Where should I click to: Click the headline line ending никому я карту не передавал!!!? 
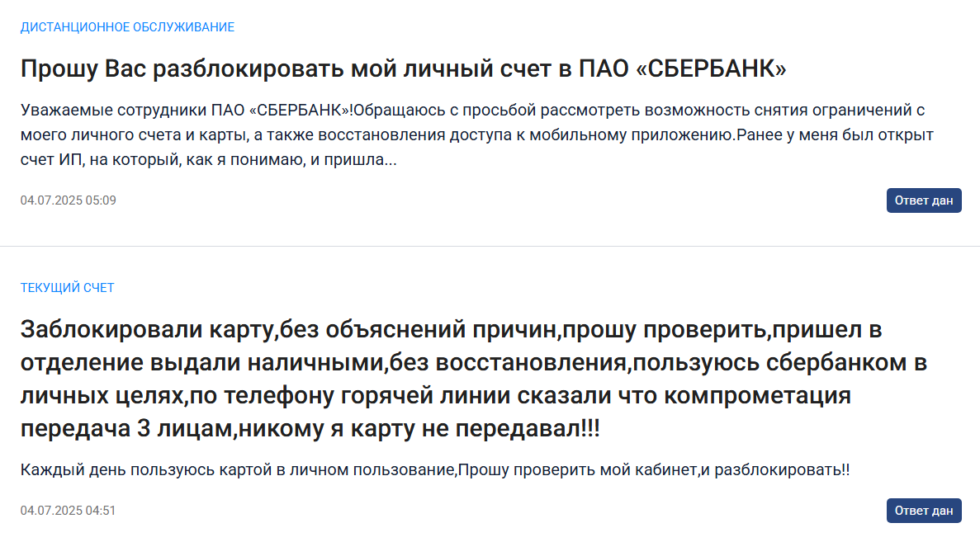click(x=310, y=429)
